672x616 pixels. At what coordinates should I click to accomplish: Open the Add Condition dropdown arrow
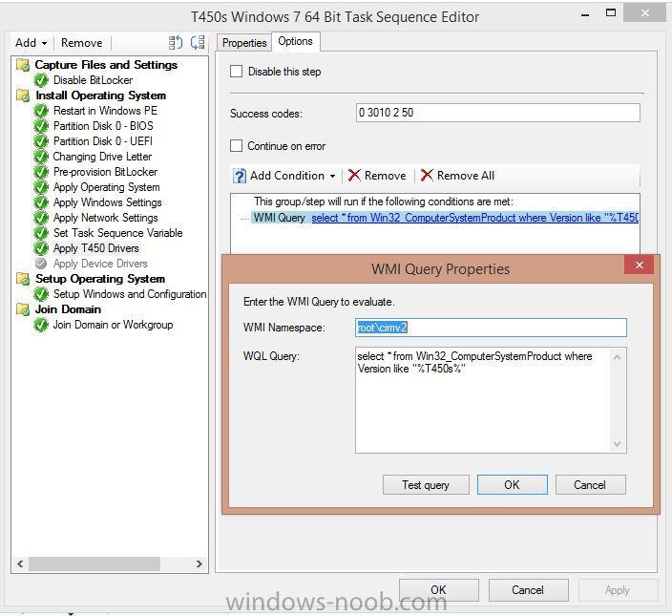tap(332, 176)
